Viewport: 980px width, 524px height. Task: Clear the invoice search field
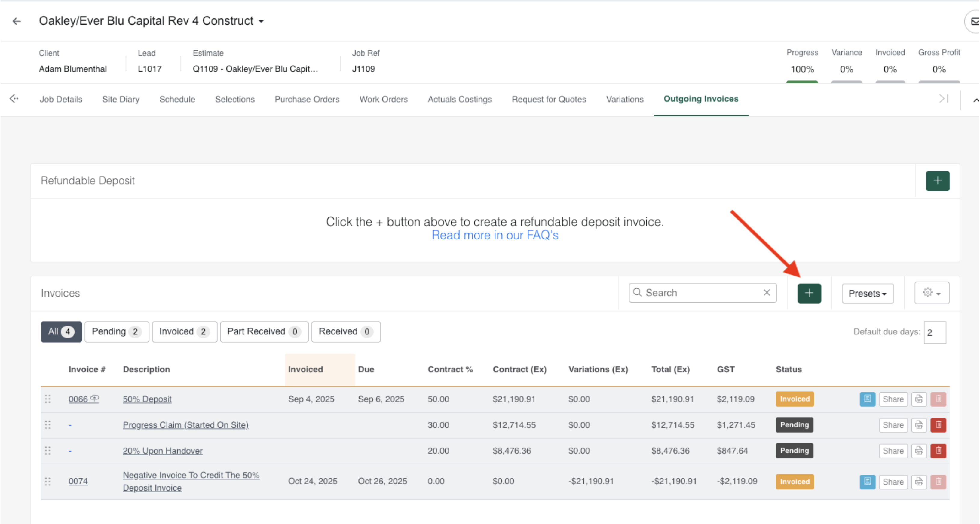pyautogui.click(x=766, y=292)
